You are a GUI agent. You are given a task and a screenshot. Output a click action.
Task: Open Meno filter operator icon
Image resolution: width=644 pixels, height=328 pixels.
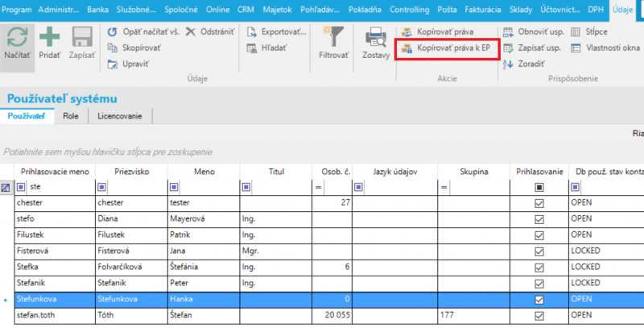pos(174,188)
